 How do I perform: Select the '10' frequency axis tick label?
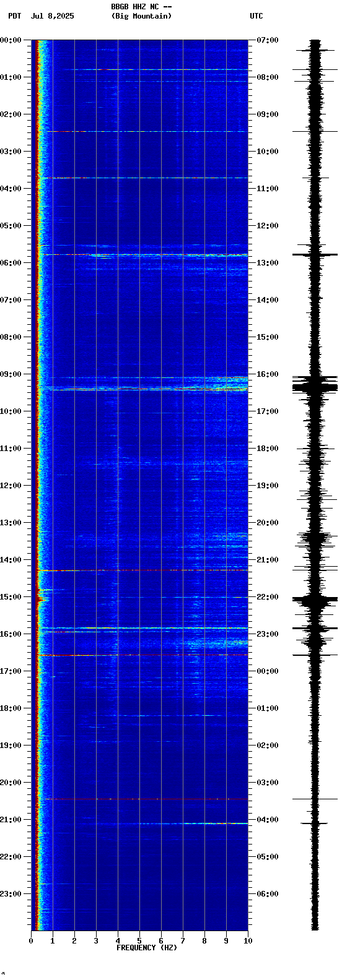point(248,941)
